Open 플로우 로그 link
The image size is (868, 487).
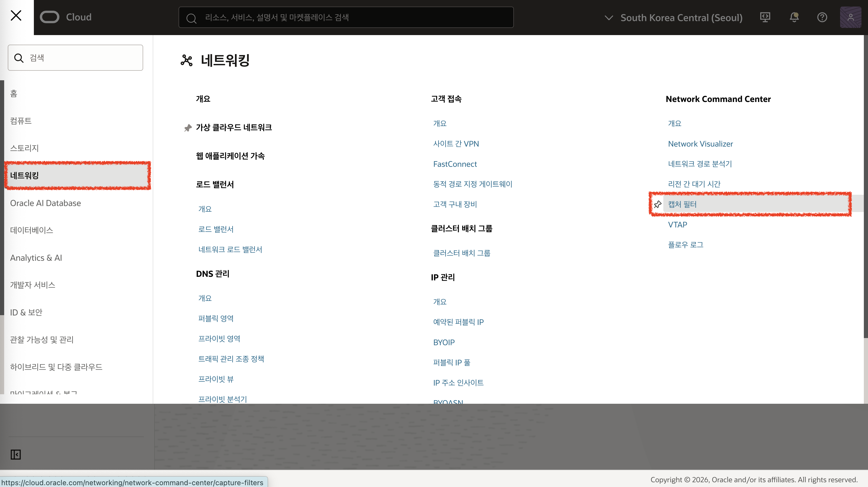point(686,245)
